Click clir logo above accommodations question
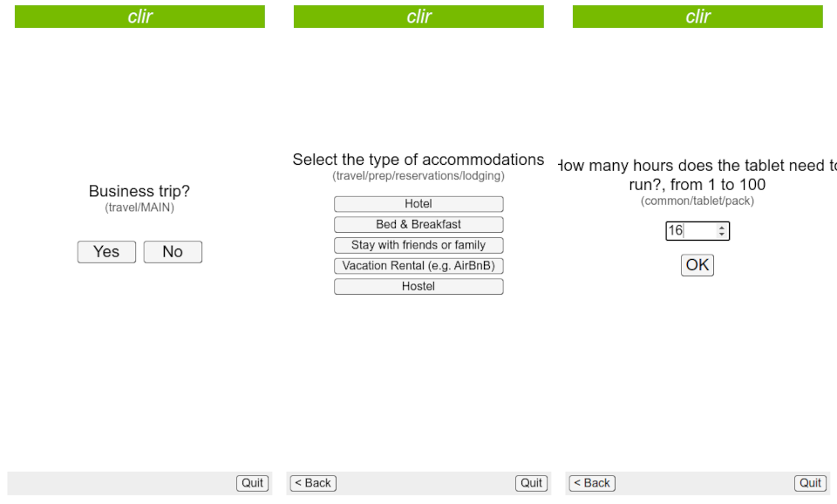This screenshot has width=837, height=504. [x=418, y=17]
